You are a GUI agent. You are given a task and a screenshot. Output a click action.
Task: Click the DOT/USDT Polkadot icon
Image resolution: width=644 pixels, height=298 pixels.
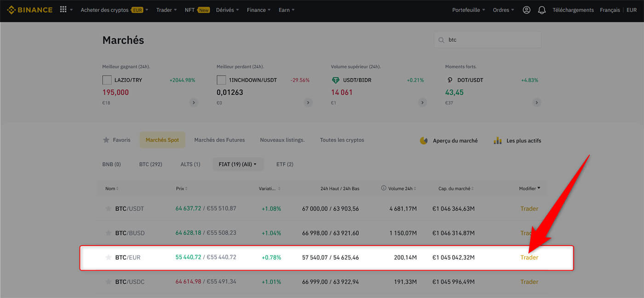point(450,80)
